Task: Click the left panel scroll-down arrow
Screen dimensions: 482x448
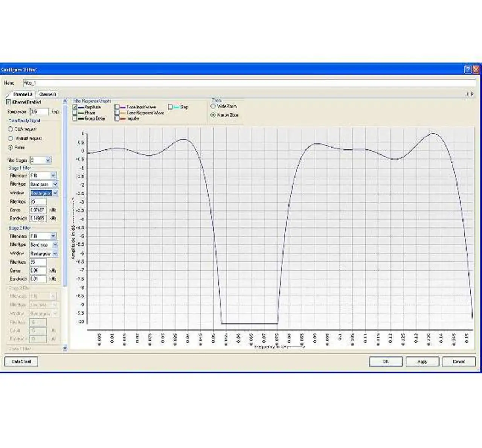Action: [x=65, y=348]
